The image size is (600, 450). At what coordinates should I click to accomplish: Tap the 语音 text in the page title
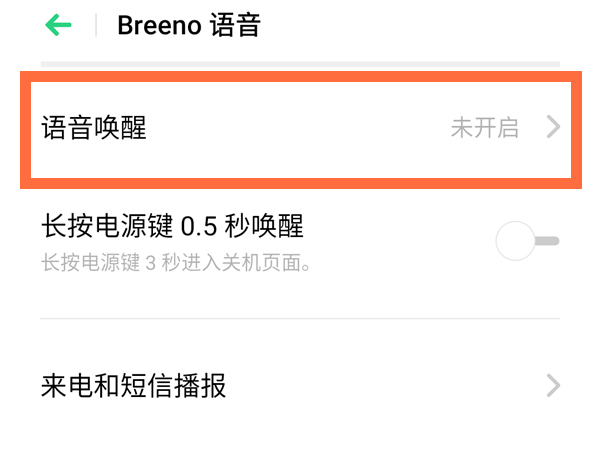pyautogui.click(x=236, y=25)
